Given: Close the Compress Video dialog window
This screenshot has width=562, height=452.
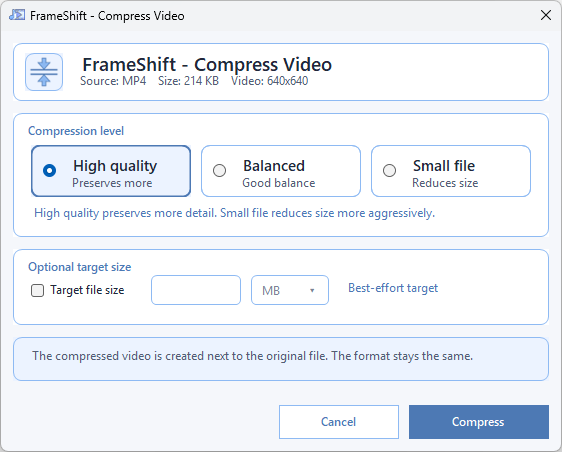Looking at the screenshot, I should tap(546, 15).
